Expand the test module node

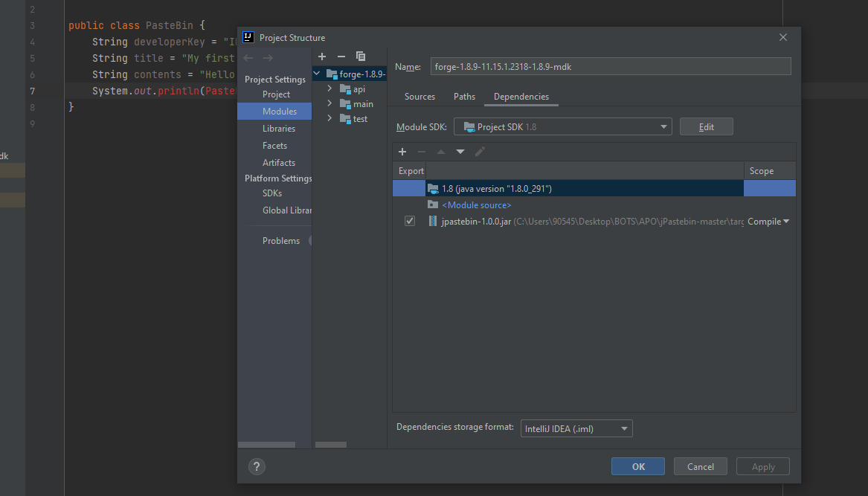pos(329,118)
